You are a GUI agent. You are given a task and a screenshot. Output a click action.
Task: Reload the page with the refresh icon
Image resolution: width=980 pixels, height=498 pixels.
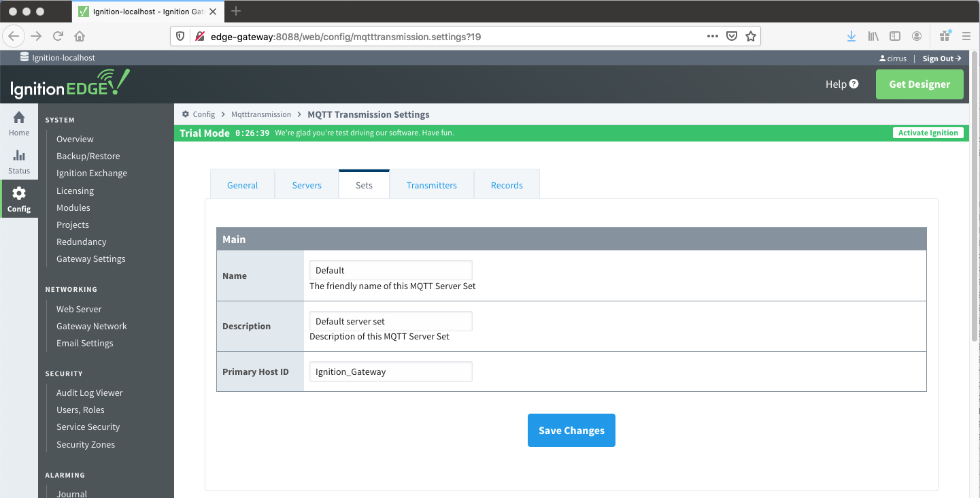click(58, 36)
